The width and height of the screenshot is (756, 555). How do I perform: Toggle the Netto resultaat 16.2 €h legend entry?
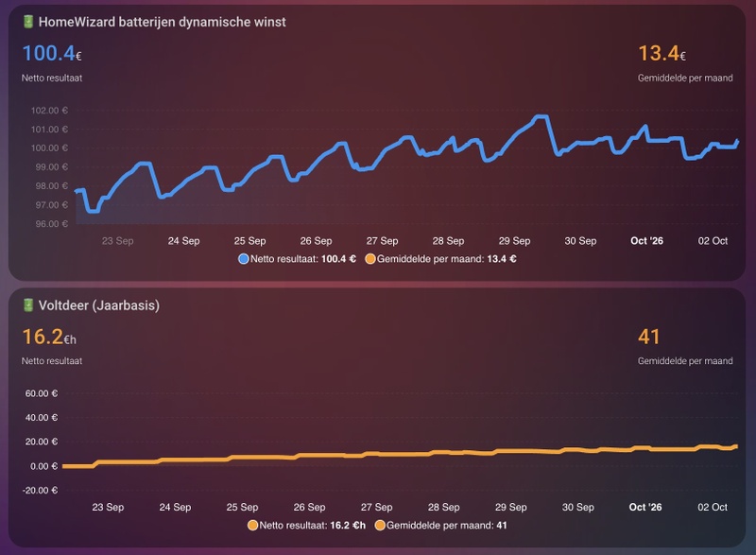pyautogui.click(x=306, y=525)
